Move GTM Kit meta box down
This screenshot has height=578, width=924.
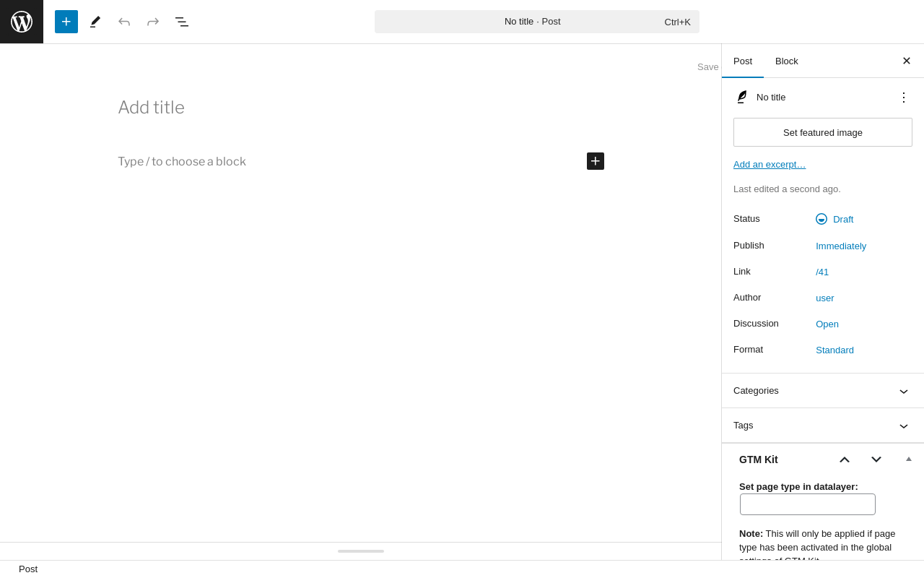[x=876, y=460]
